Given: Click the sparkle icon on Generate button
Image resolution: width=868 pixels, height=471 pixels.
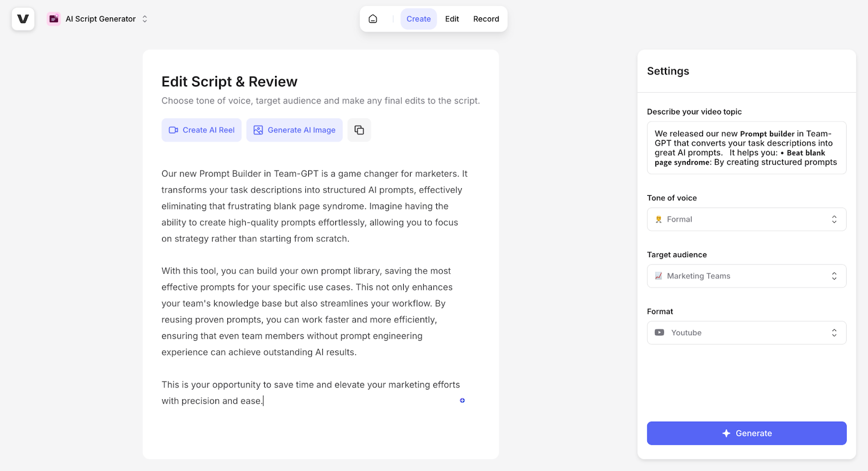Looking at the screenshot, I should click(726, 434).
